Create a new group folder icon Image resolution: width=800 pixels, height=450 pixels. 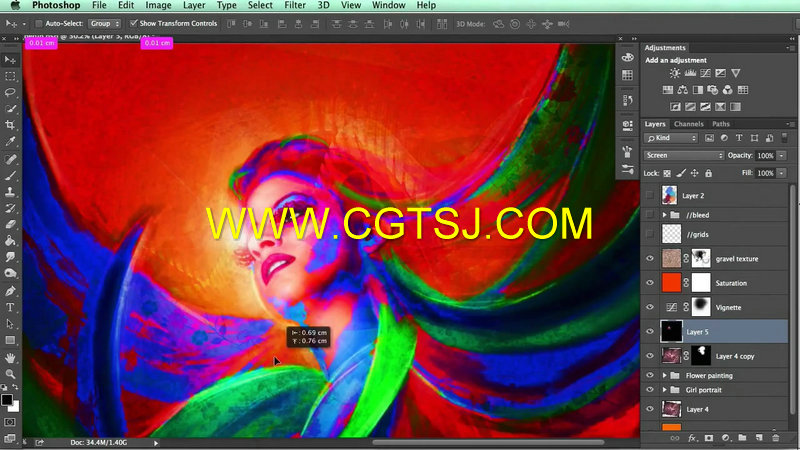(742, 438)
